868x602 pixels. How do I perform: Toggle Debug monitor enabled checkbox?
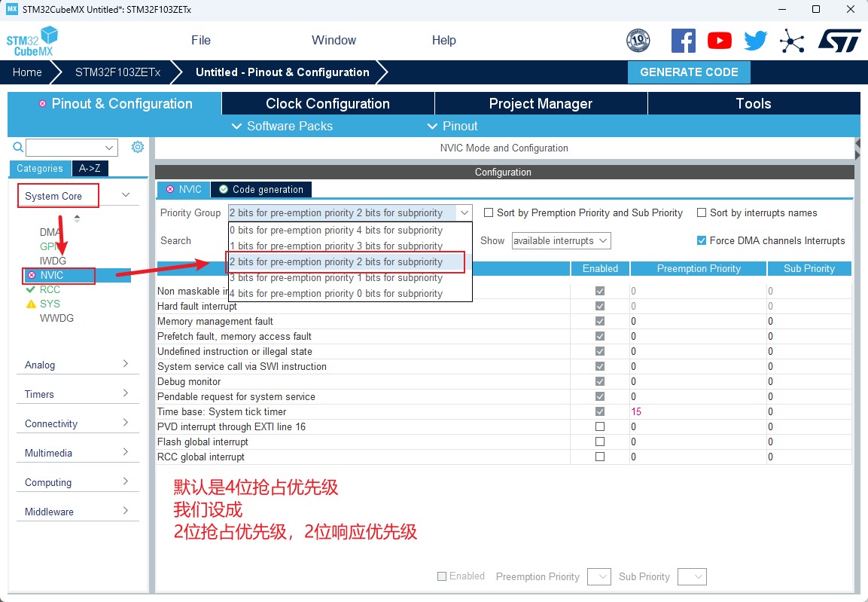pos(599,381)
